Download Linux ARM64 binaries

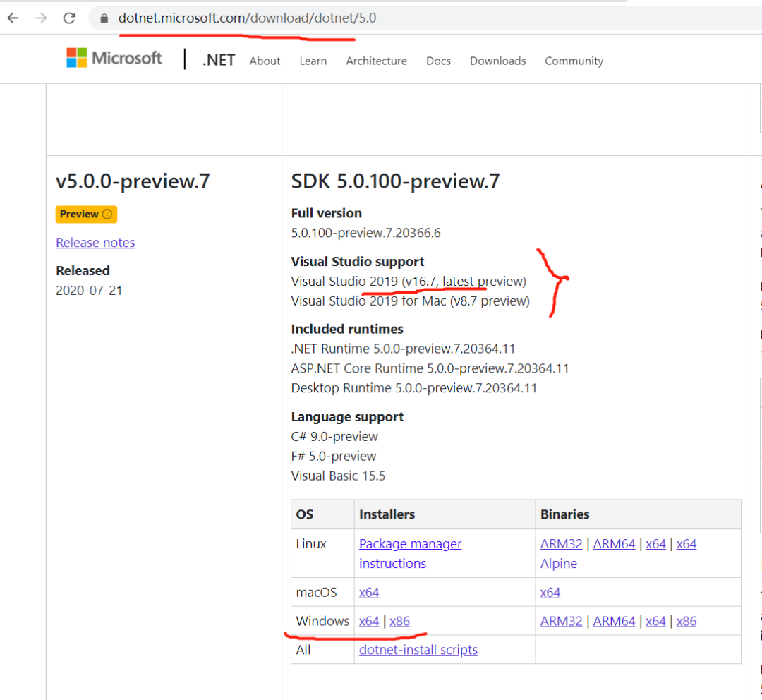point(615,544)
